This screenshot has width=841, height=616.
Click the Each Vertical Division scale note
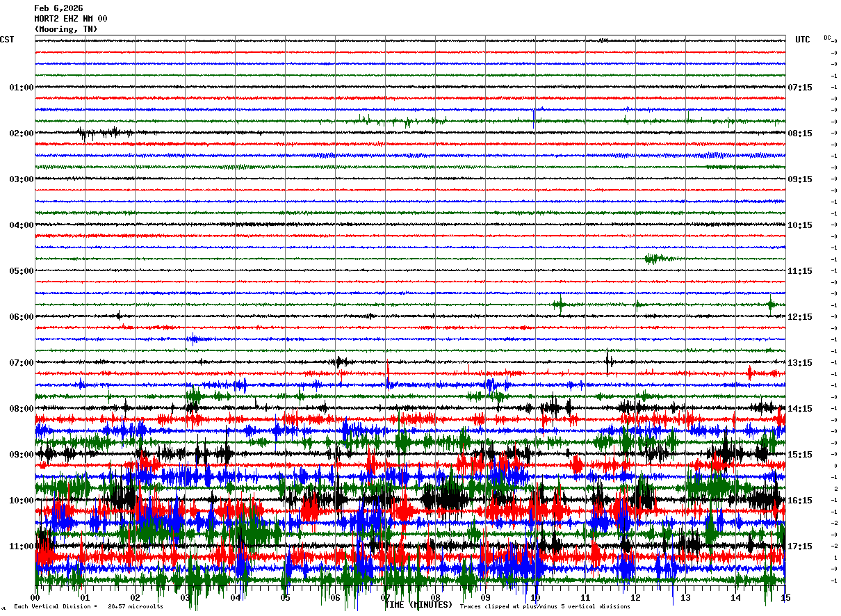point(89,606)
